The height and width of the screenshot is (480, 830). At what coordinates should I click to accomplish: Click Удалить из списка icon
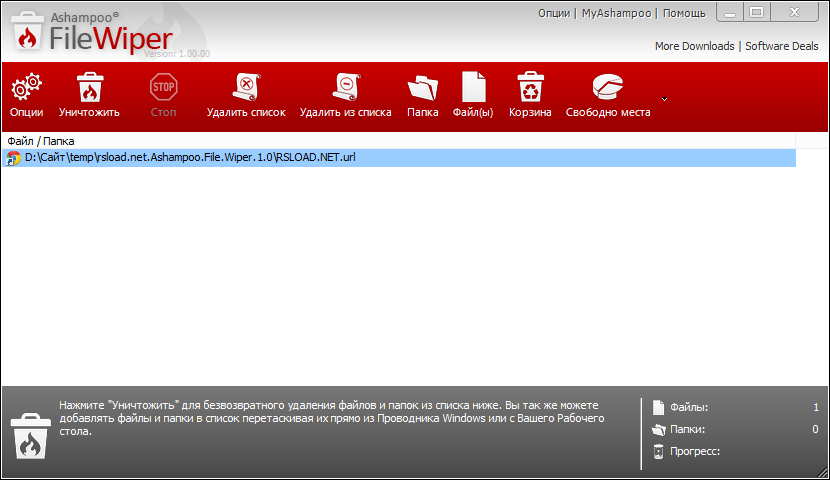[x=346, y=87]
